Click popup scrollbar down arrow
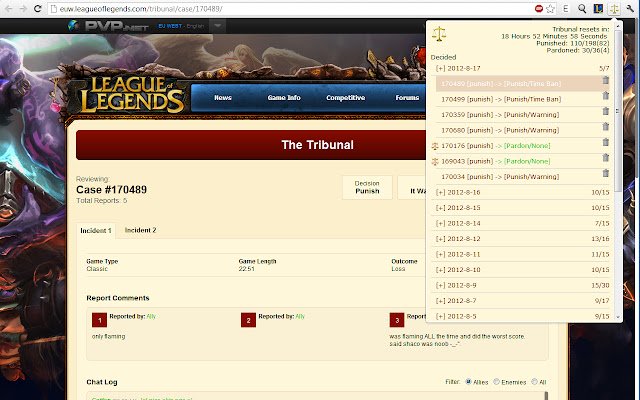 click(618, 317)
